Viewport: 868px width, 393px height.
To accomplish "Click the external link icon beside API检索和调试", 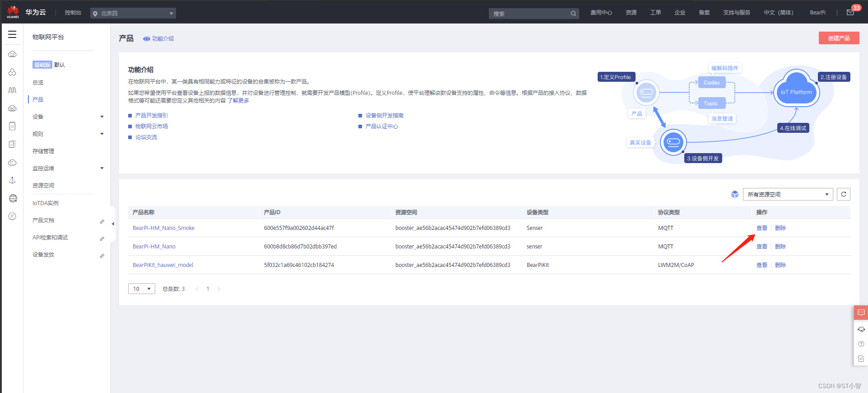I will tap(102, 239).
